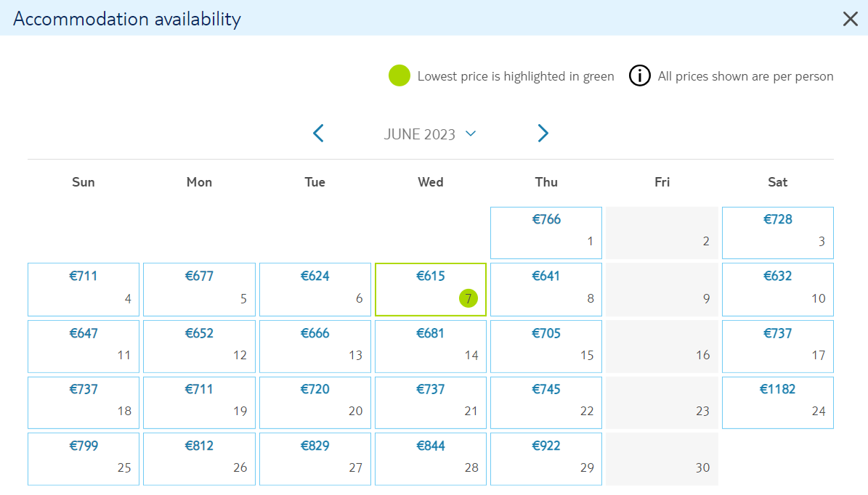Click the per-person prices info icon

[x=639, y=75]
